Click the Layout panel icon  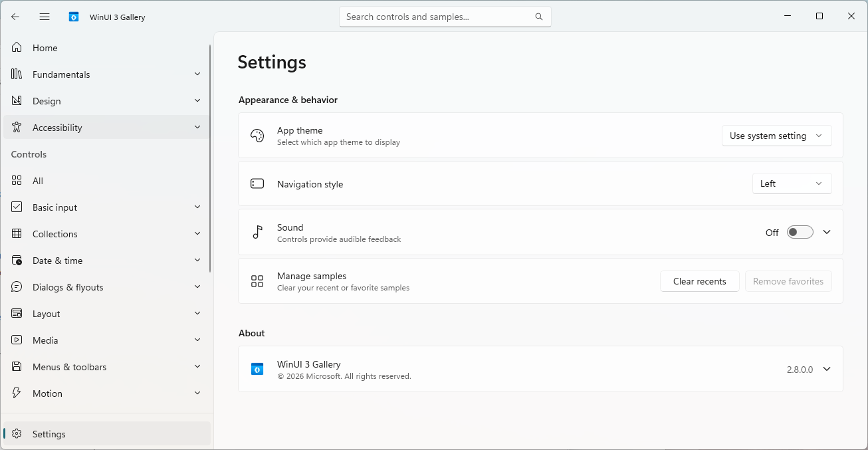pos(17,313)
